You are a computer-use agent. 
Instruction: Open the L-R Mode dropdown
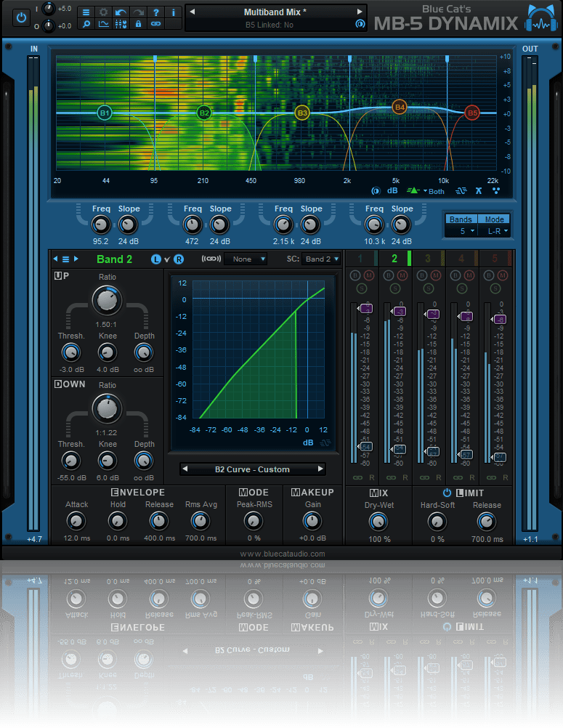(x=496, y=231)
